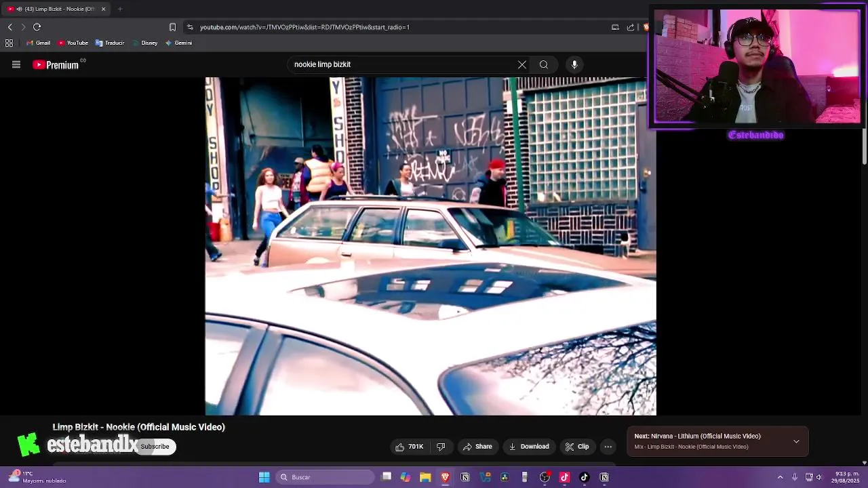
Task: Open the apps grid in bookmarks bar
Action: [9, 43]
